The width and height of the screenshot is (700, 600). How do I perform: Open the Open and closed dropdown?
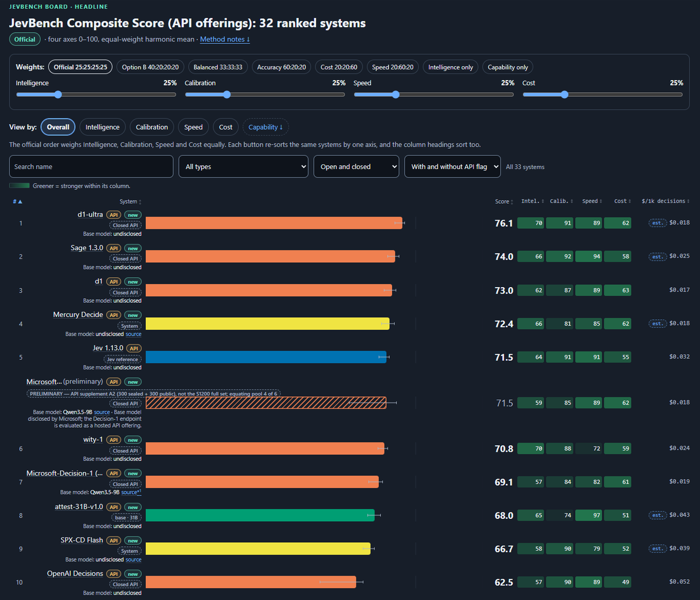coord(356,166)
